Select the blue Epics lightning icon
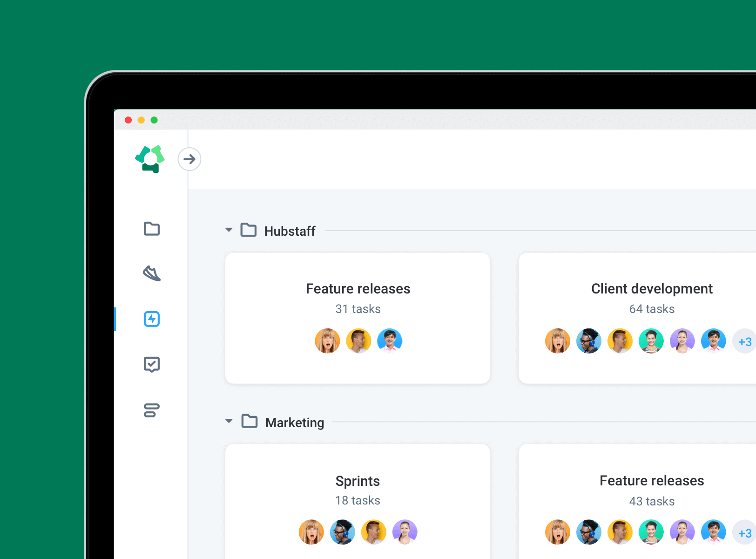Image resolution: width=756 pixels, height=559 pixels. [x=151, y=319]
